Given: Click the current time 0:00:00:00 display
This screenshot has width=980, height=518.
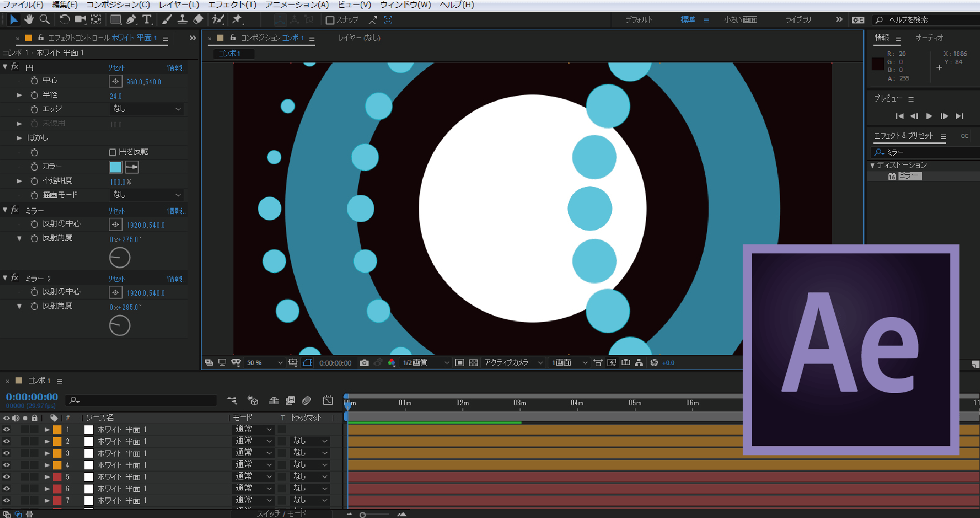Looking at the screenshot, I should click(32, 397).
